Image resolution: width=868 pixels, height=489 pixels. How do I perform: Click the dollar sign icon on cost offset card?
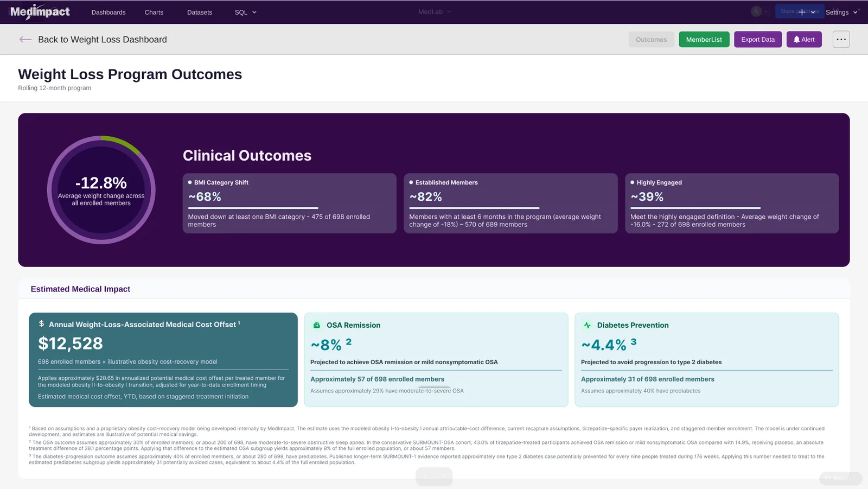click(41, 323)
